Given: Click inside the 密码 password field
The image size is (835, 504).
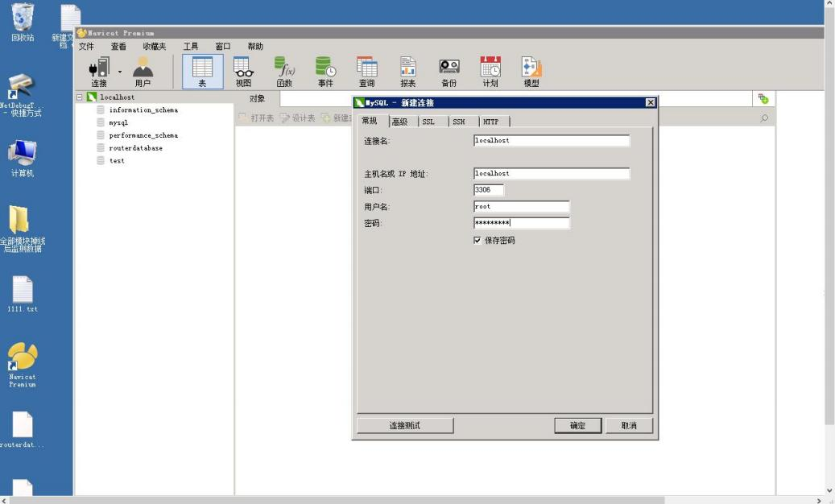Looking at the screenshot, I should [x=520, y=223].
